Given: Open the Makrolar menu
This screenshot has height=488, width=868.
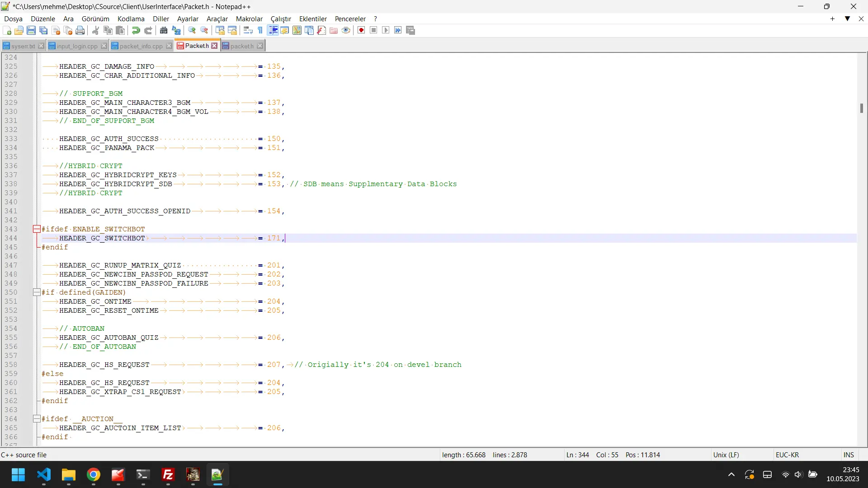Looking at the screenshot, I should [249, 19].
